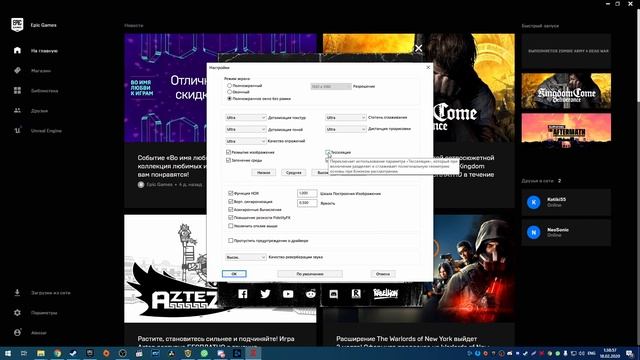Open Steam from the taskbar
This screenshot has height=360, width=640.
[x=73, y=353]
